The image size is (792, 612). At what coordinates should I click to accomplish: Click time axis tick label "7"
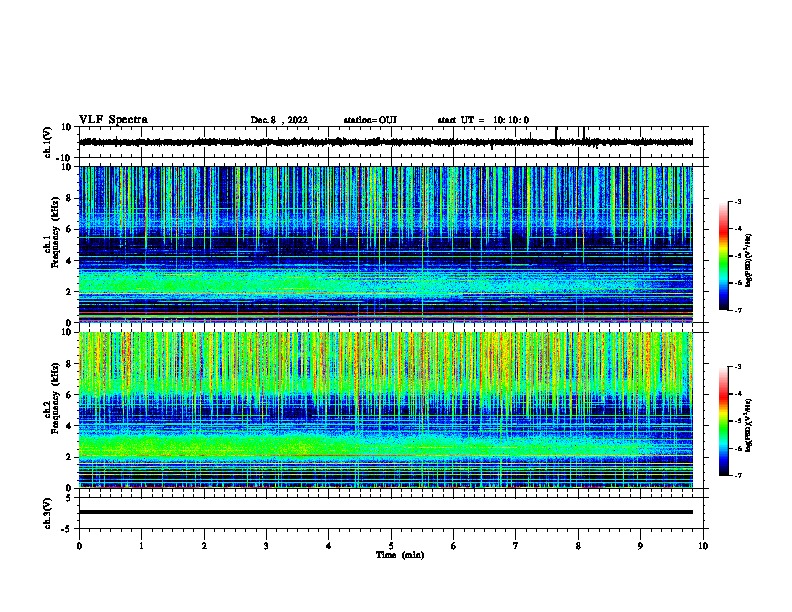tap(516, 546)
